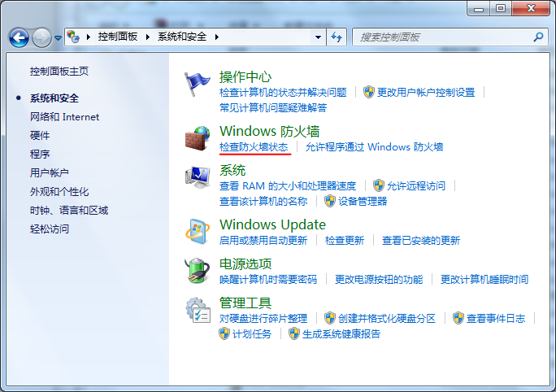This screenshot has width=556, height=392.
Task: Click 更改电源按钮的功能 link
Action: point(379,280)
